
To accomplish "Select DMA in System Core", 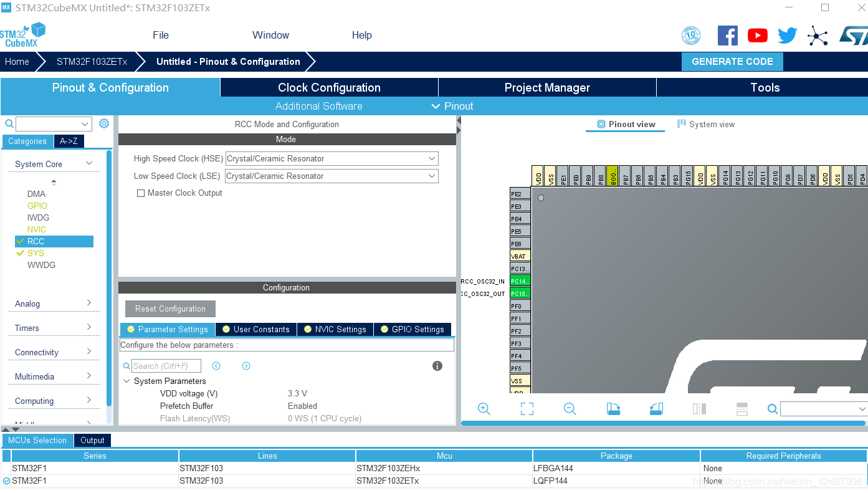I will pyautogui.click(x=36, y=194).
